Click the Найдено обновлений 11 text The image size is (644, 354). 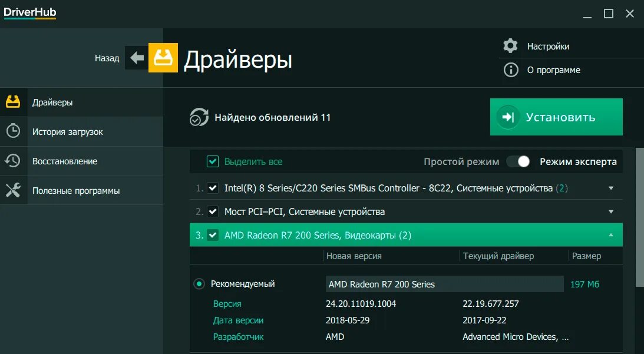click(x=272, y=117)
